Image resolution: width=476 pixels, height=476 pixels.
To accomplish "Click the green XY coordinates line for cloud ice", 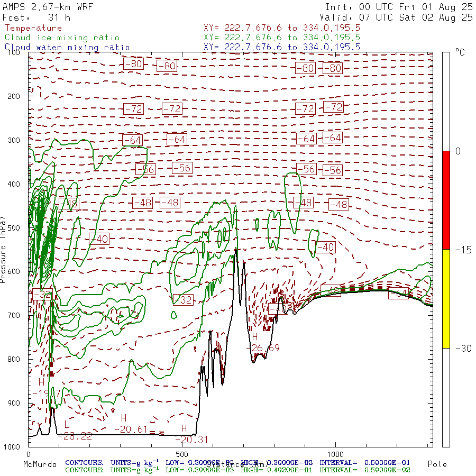I will pyautogui.click(x=282, y=38).
